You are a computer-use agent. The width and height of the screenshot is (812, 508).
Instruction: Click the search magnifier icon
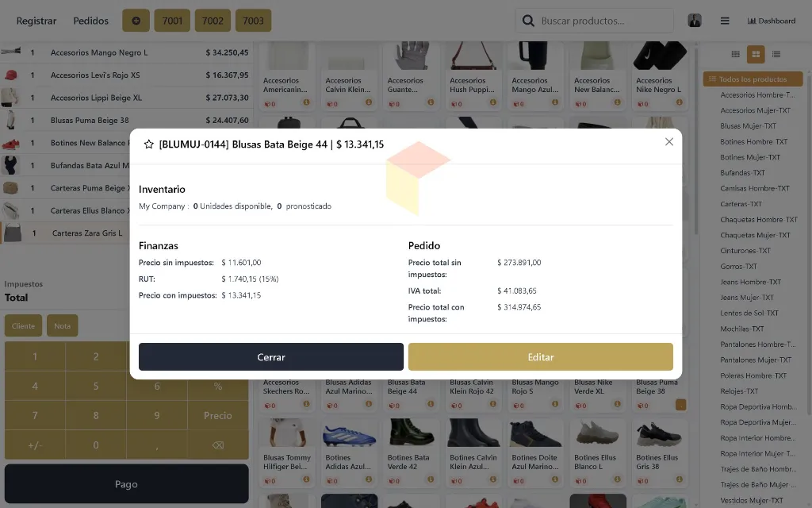click(x=527, y=21)
